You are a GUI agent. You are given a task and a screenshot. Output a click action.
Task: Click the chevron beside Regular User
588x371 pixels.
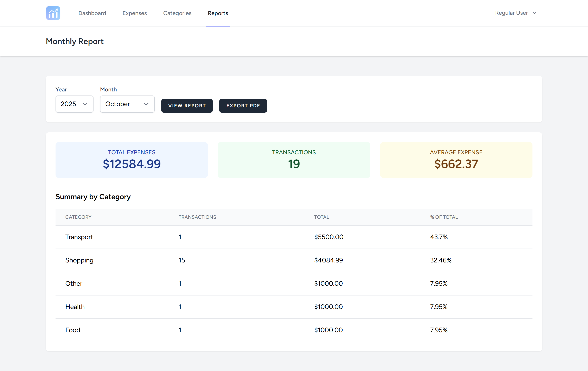535,13
